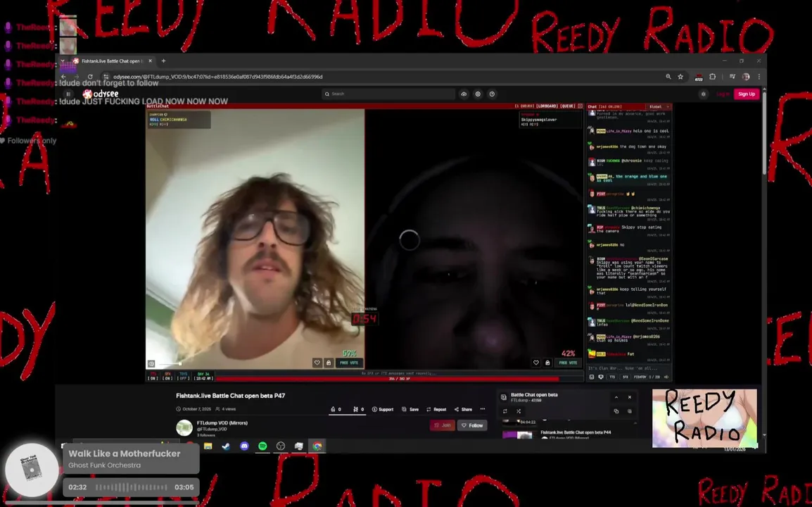Click the Log In link
This screenshot has height=507, width=812.
[x=723, y=94]
